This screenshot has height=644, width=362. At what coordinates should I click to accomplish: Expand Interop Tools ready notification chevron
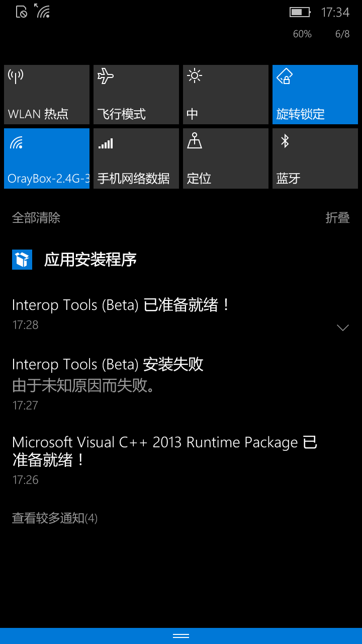click(342, 328)
